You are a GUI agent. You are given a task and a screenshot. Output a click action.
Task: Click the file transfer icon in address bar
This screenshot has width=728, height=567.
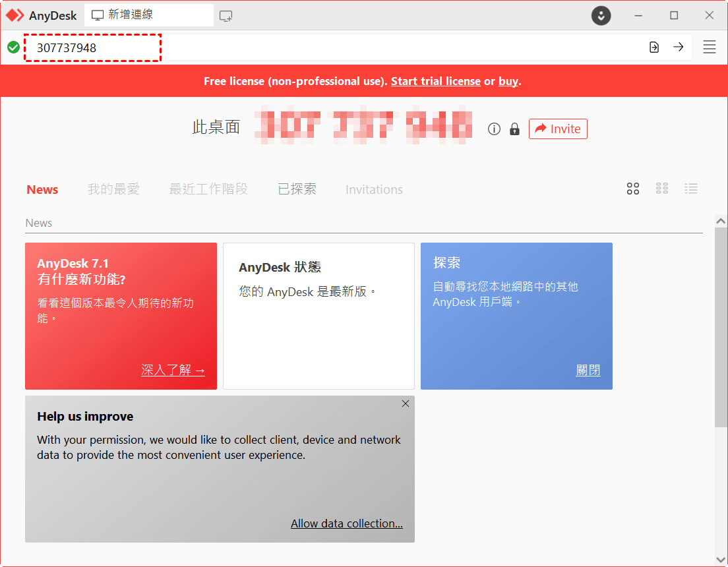pyautogui.click(x=653, y=47)
